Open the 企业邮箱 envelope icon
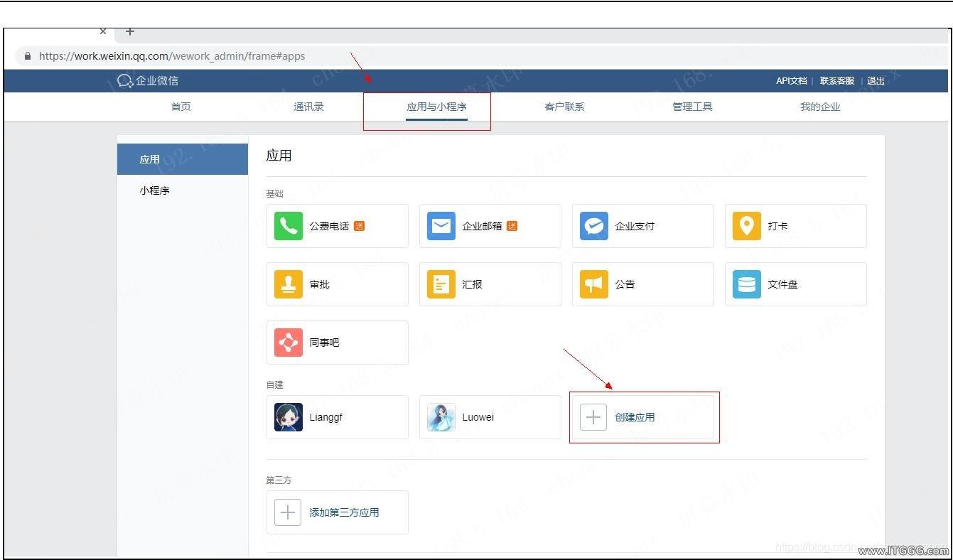This screenshot has width=953, height=560. 441,226
